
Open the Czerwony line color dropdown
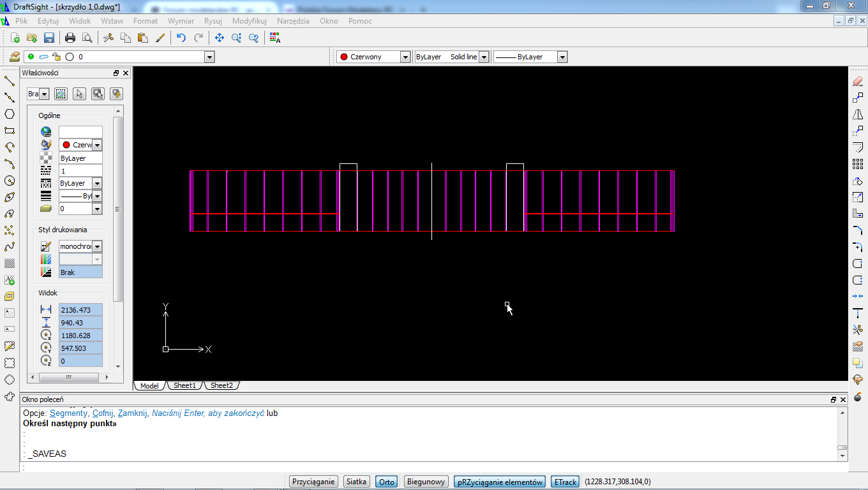coord(405,57)
